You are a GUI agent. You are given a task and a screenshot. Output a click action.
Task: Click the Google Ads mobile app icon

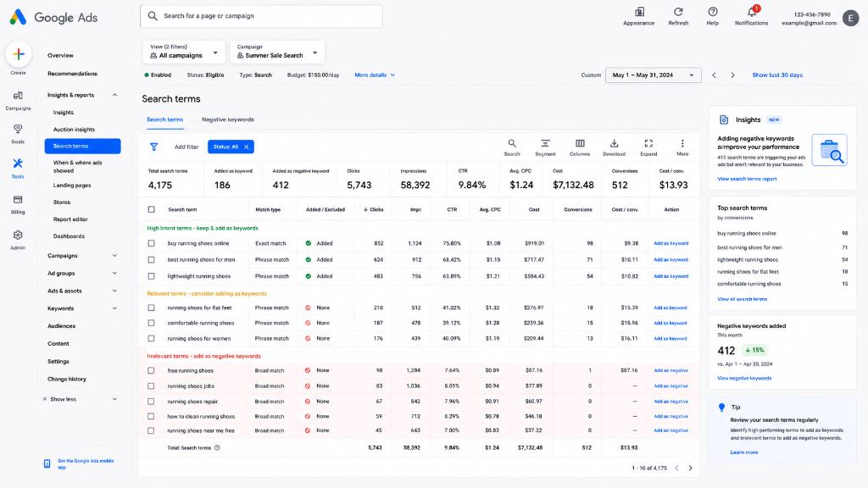pos(47,463)
